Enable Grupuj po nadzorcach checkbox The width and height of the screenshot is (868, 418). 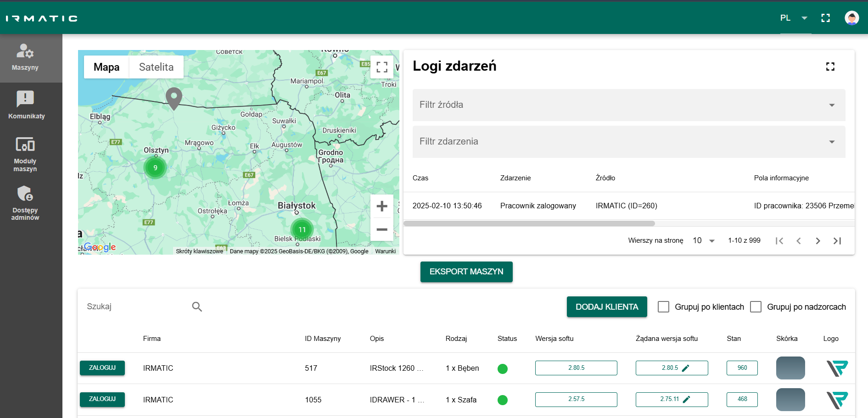click(756, 307)
